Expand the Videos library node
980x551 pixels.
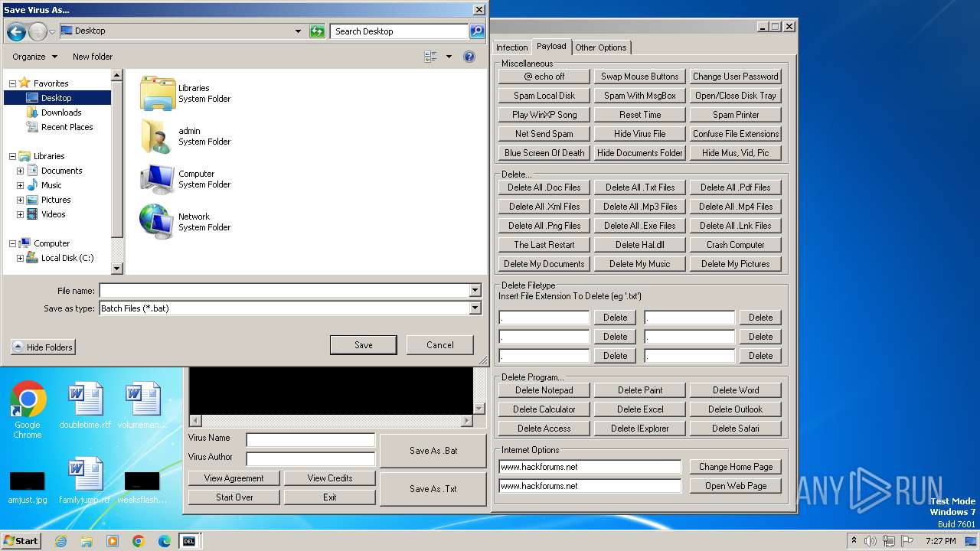pos(20,214)
